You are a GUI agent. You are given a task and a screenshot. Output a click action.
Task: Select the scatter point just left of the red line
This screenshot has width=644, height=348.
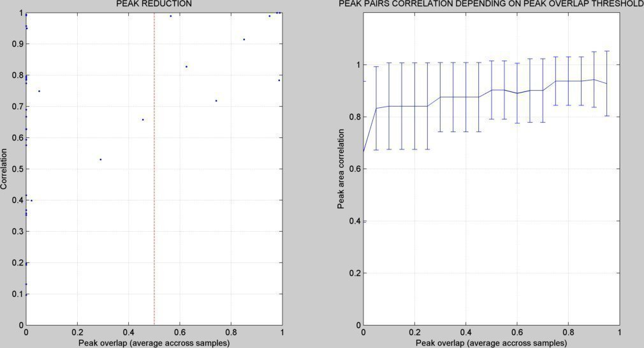tap(143, 119)
